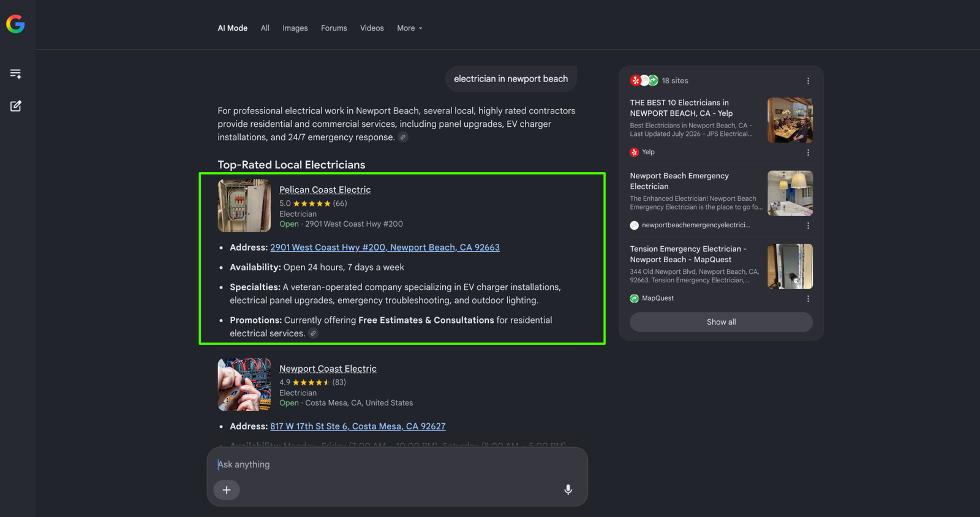The height and width of the screenshot is (517, 980).
Task: Click the MapQuest source favicon
Action: point(635,298)
